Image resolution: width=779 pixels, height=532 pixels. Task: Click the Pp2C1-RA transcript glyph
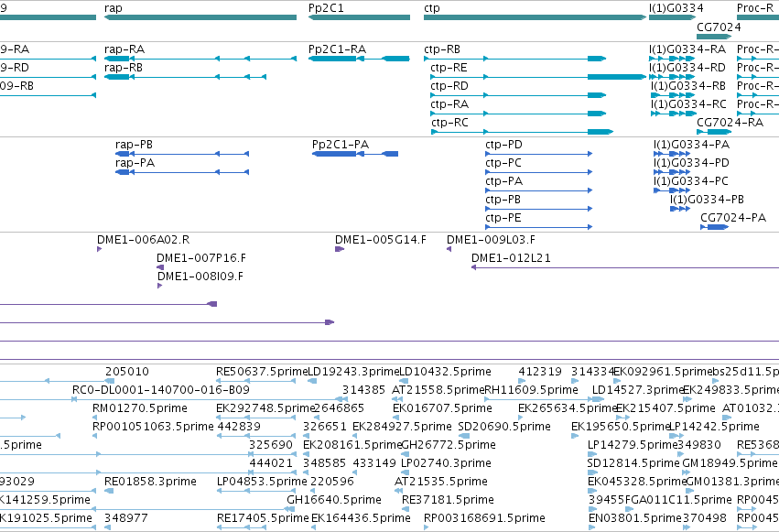pyautogui.click(x=359, y=59)
